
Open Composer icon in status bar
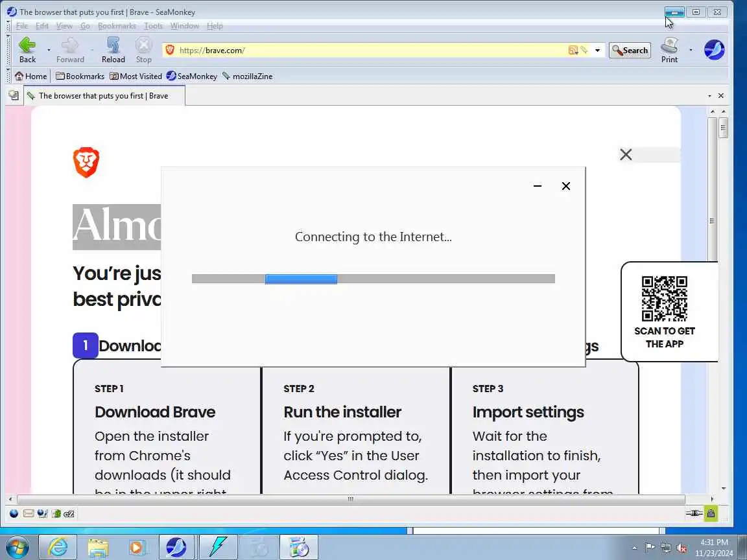[42, 513]
